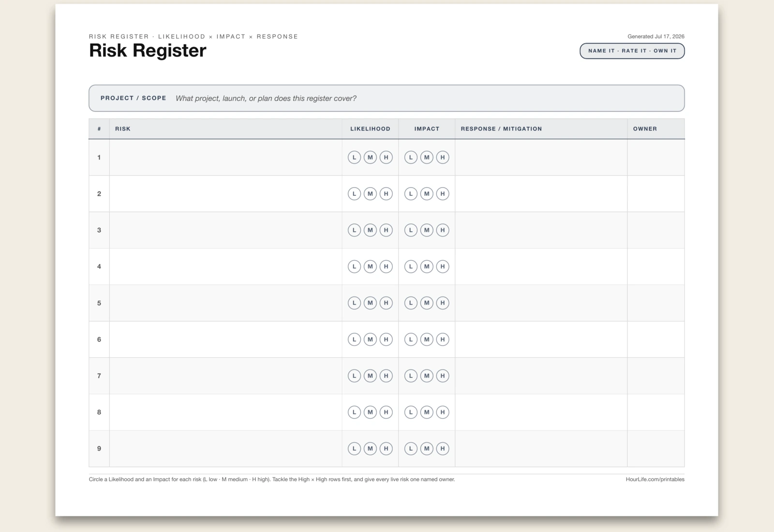This screenshot has width=774, height=532.
Task: Circle Impact H on row 6
Action: pos(443,340)
